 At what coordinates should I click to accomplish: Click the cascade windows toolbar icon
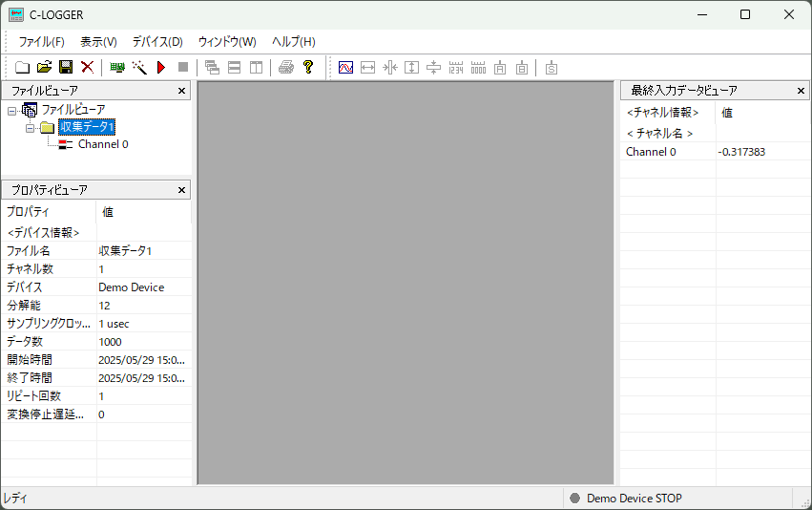[x=212, y=67]
